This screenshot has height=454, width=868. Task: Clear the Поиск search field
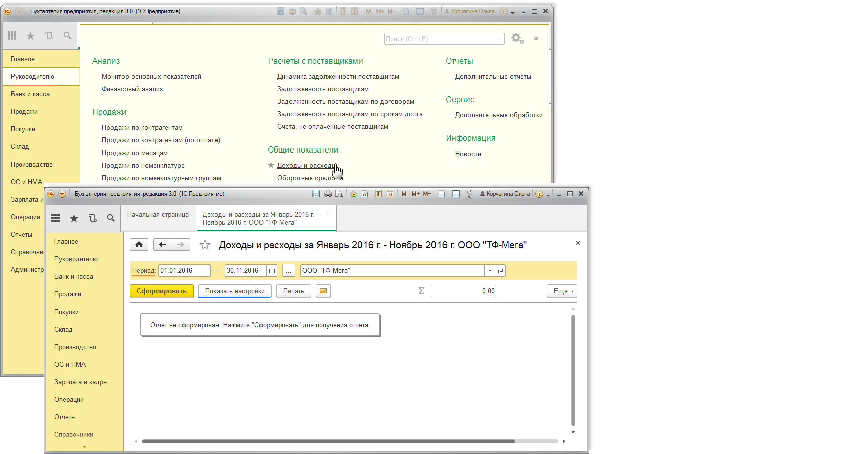[x=499, y=39]
